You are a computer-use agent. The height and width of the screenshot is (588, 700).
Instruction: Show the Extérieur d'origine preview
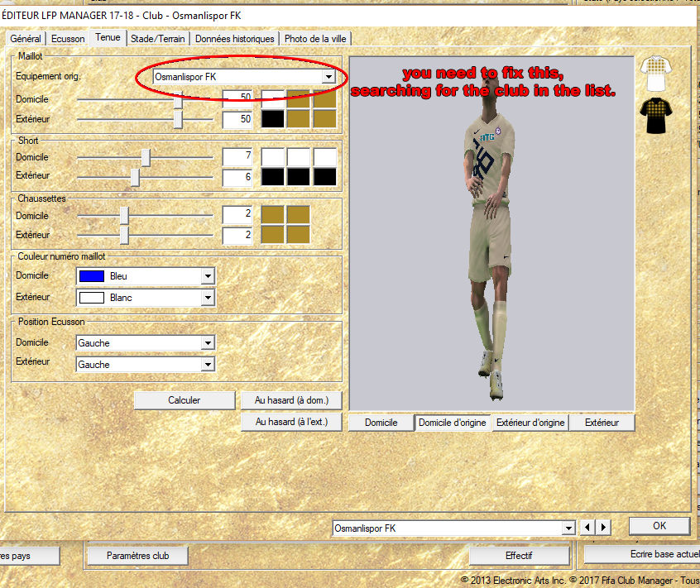point(530,423)
